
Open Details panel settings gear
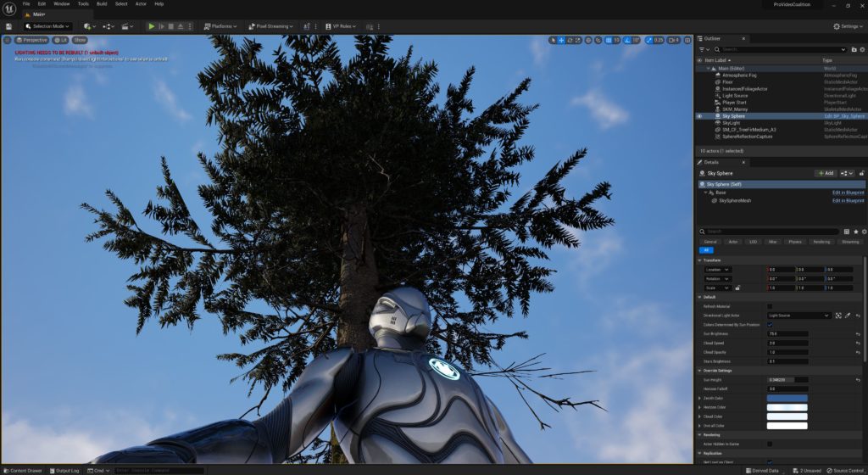coord(864,232)
